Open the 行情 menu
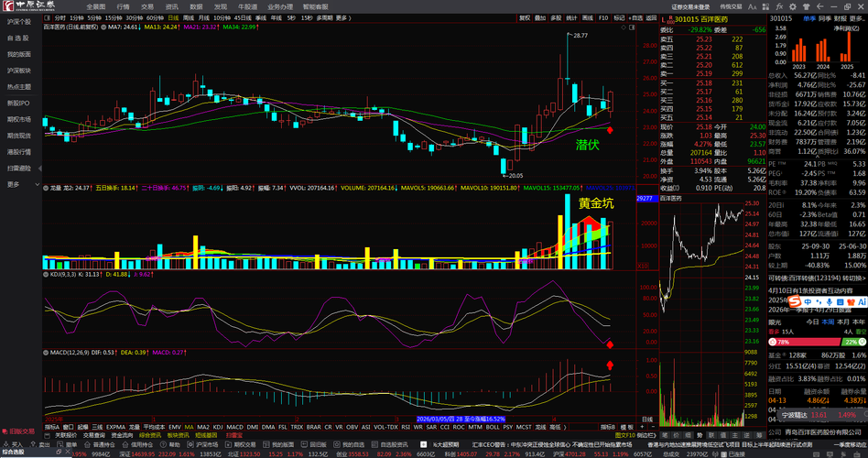Viewport: 868px width, 458px height. (123, 7)
